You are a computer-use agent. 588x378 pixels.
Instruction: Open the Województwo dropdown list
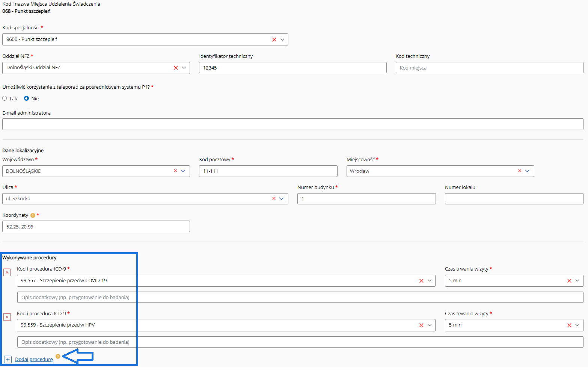pos(183,171)
